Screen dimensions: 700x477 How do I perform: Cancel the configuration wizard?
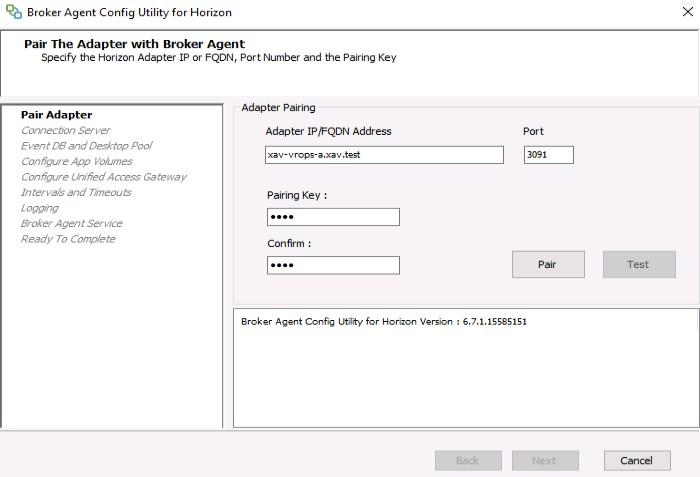pos(637,460)
